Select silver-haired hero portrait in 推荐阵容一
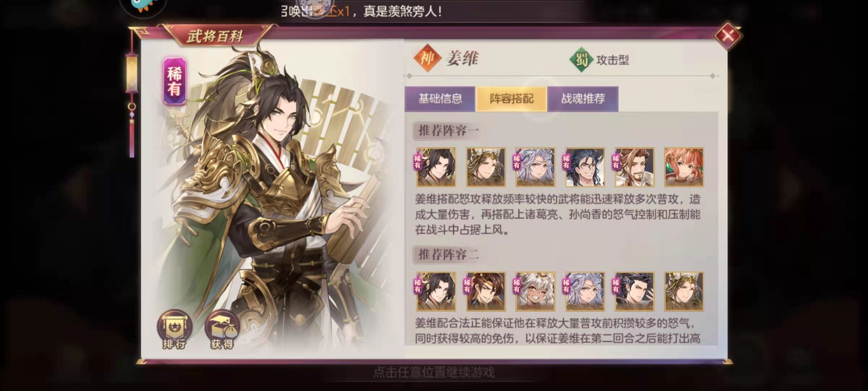Screen dimensions: 868x391 point(535,167)
